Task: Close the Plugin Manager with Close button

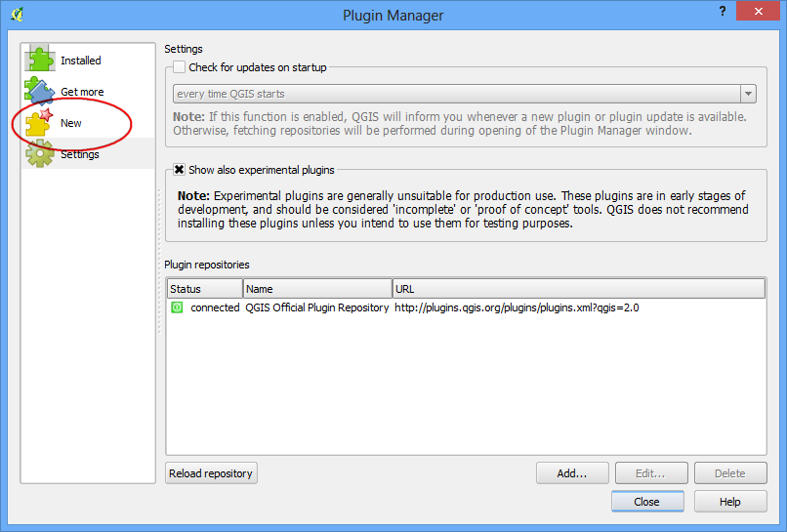Action: [x=647, y=502]
